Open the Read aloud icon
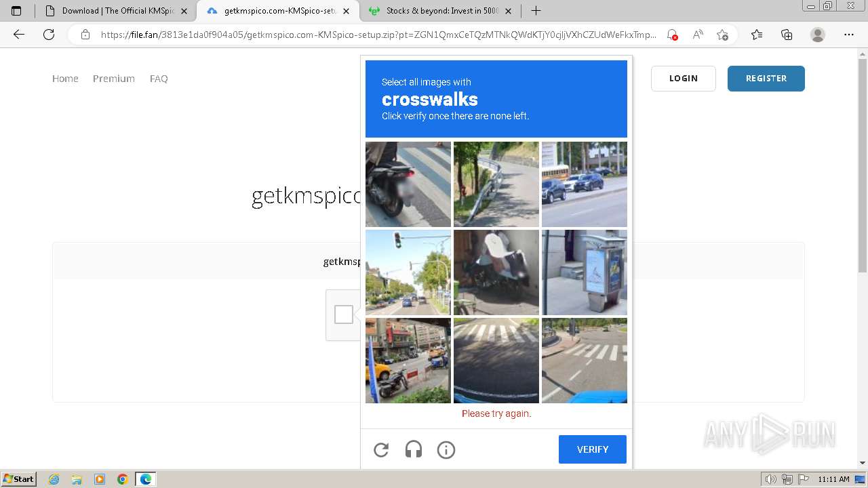The image size is (868, 488). pyautogui.click(x=697, y=35)
